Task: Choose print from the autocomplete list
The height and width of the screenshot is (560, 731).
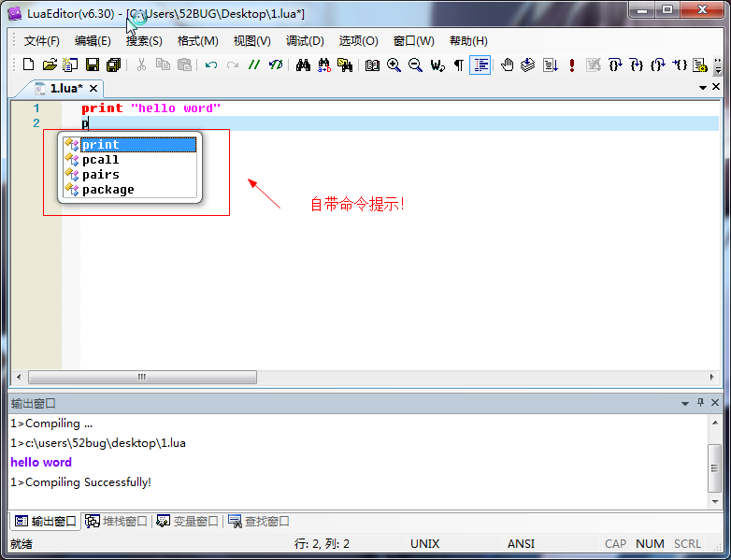Action: click(x=130, y=145)
